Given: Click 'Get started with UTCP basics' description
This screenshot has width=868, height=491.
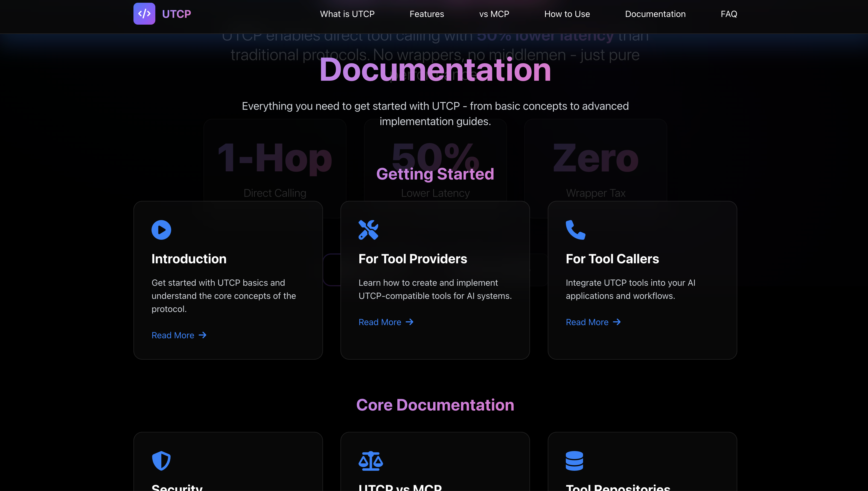Looking at the screenshot, I should pos(224,296).
